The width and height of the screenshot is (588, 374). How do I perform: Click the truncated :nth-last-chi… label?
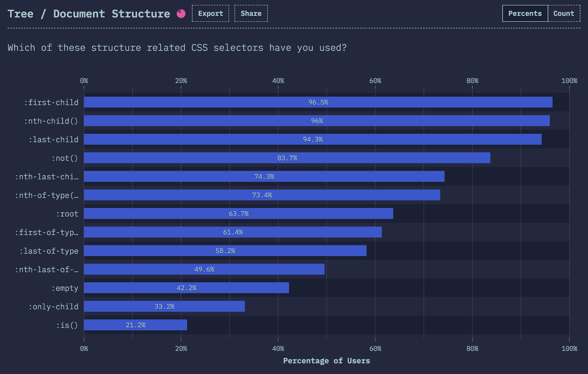47,177
